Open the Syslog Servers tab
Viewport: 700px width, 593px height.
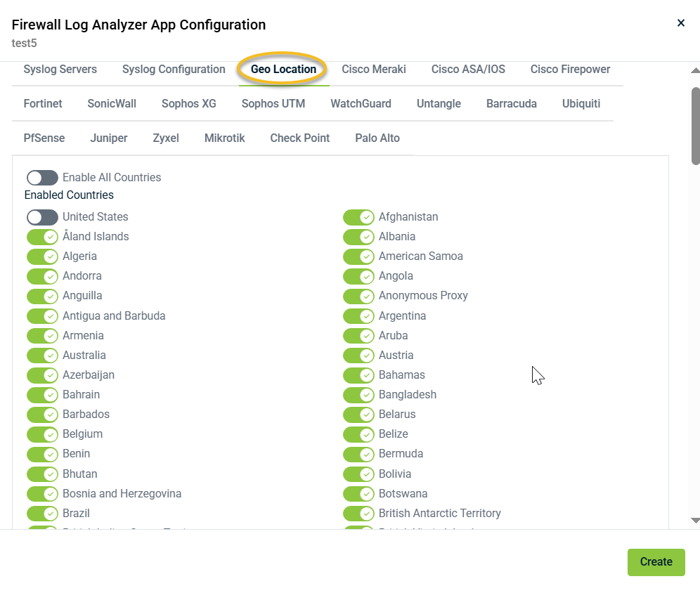[x=60, y=70]
